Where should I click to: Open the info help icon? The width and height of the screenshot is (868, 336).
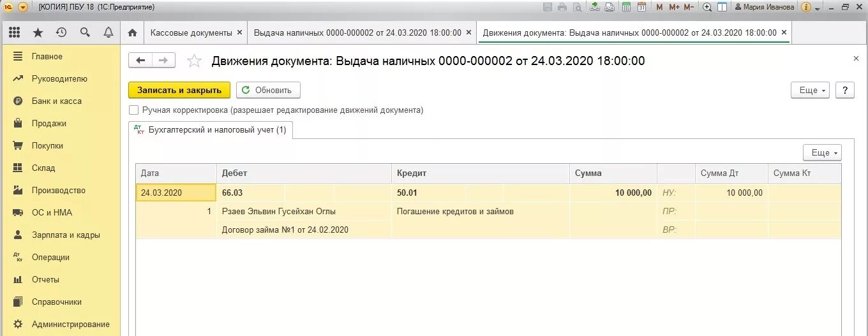tap(806, 7)
